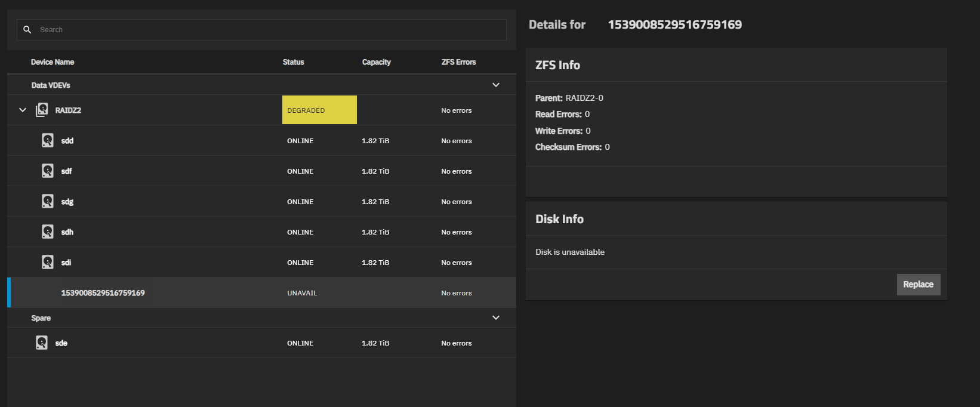Click the sdd disk icon
Viewport: 980px width, 407px height.
click(x=48, y=140)
